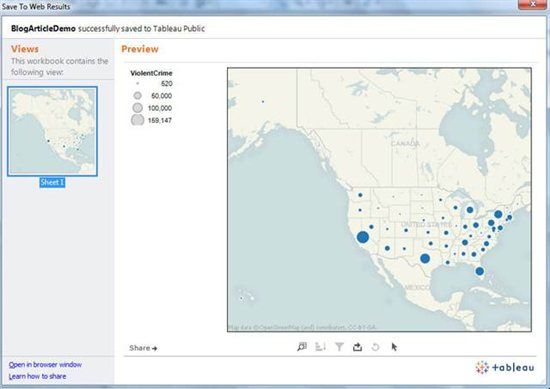The width and height of the screenshot is (550, 389).
Task: Click the Texas crime bubble on map
Action: point(425,259)
